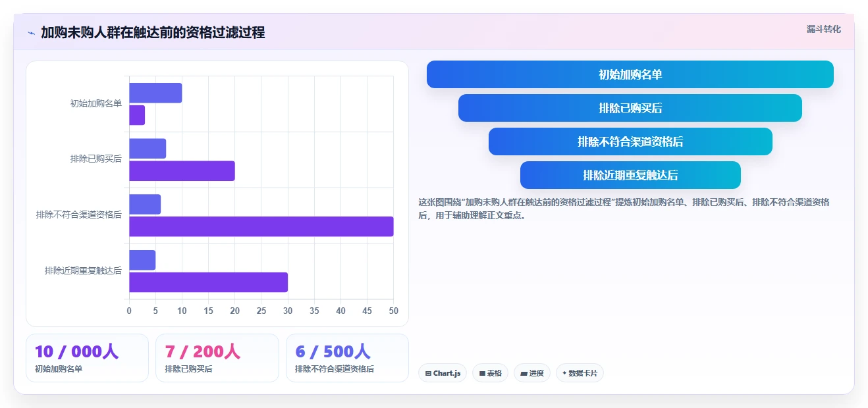Image resolution: width=868 pixels, height=408 pixels.
Task: Click the purple bar for 排除已购买后
Action: (x=182, y=171)
